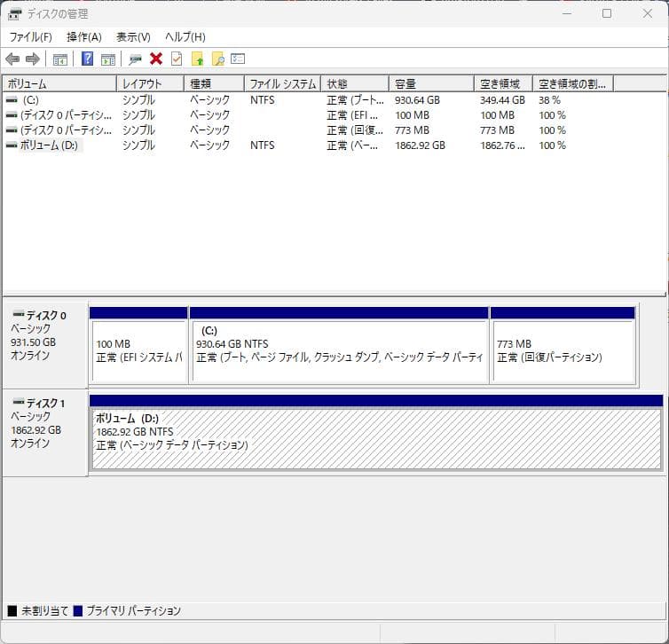Close the ディスクの管理 window
The image size is (669, 644).
point(647,13)
